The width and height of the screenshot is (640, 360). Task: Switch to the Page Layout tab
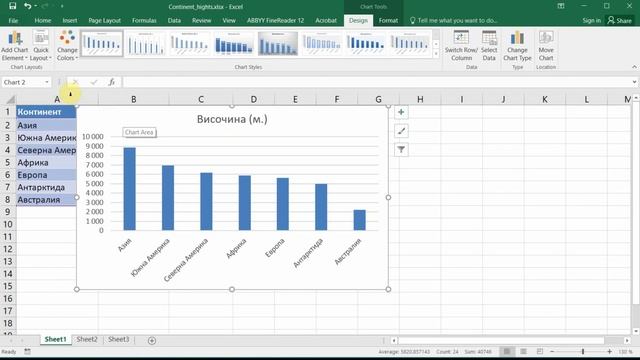point(104,20)
